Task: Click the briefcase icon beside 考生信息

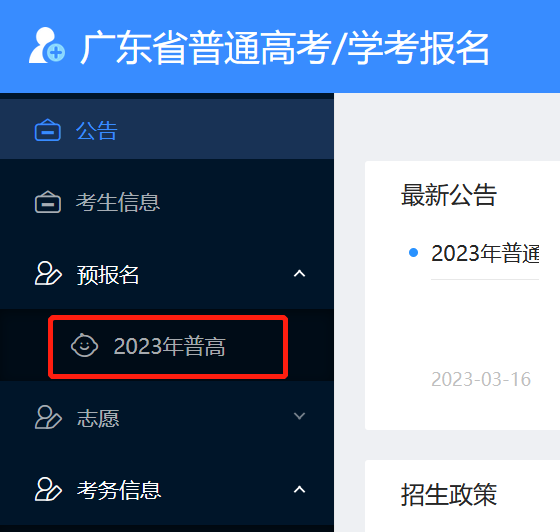Action: pos(48,202)
